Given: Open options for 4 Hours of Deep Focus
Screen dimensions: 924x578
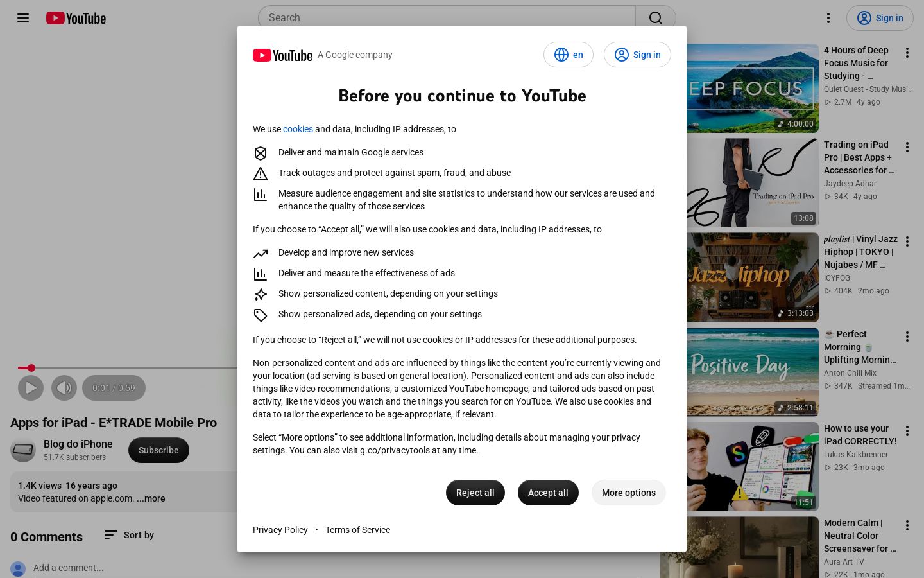Looking at the screenshot, I should pos(907,53).
